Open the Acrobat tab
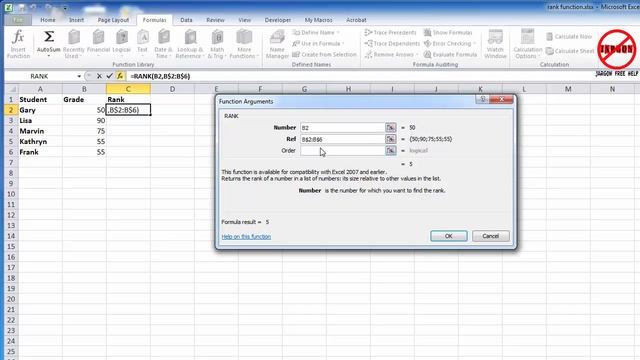This screenshot has width=640, height=360. (x=356, y=20)
